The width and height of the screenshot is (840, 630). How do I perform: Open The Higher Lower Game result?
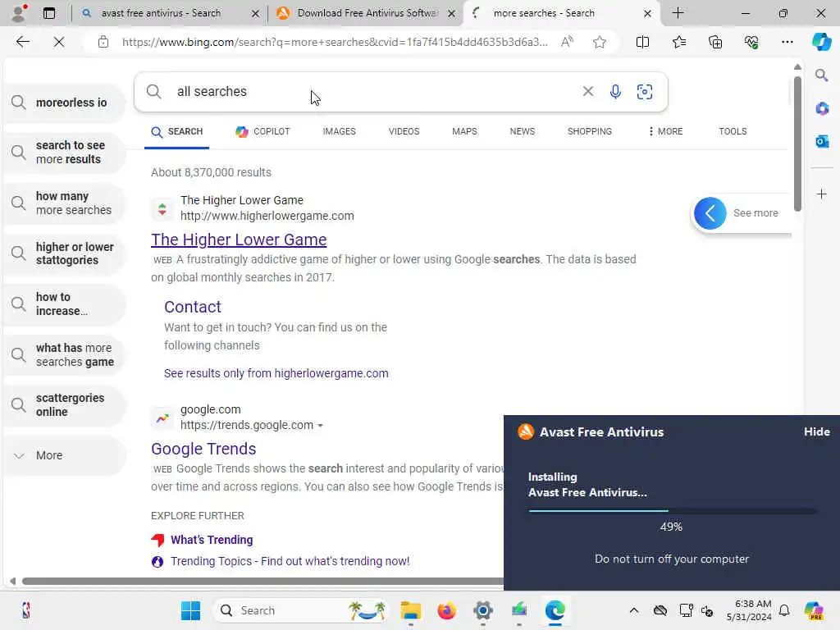tap(239, 240)
